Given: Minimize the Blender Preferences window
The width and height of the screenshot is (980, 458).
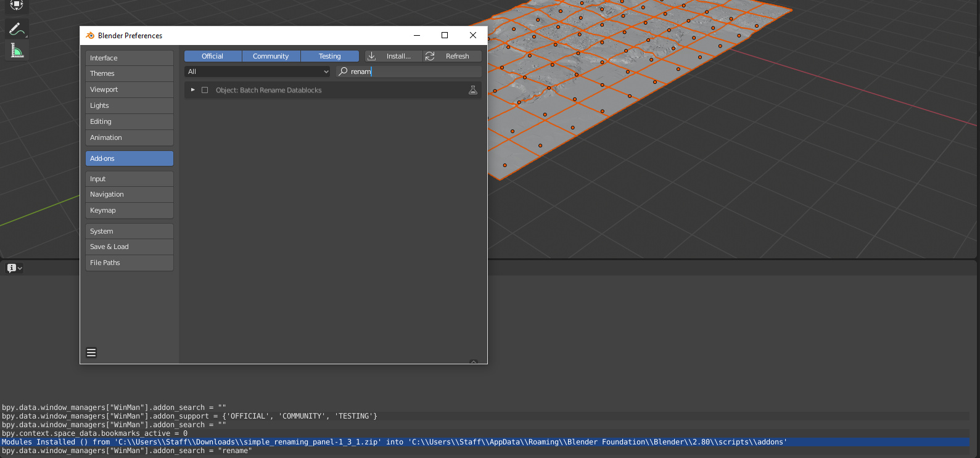Looking at the screenshot, I should click(x=417, y=35).
